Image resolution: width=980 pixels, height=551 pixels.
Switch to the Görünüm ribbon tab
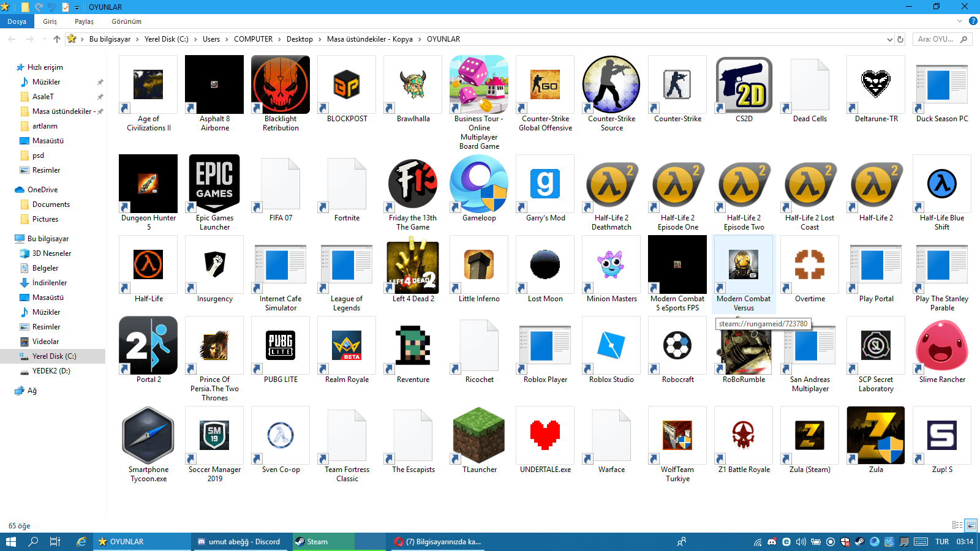click(126, 21)
